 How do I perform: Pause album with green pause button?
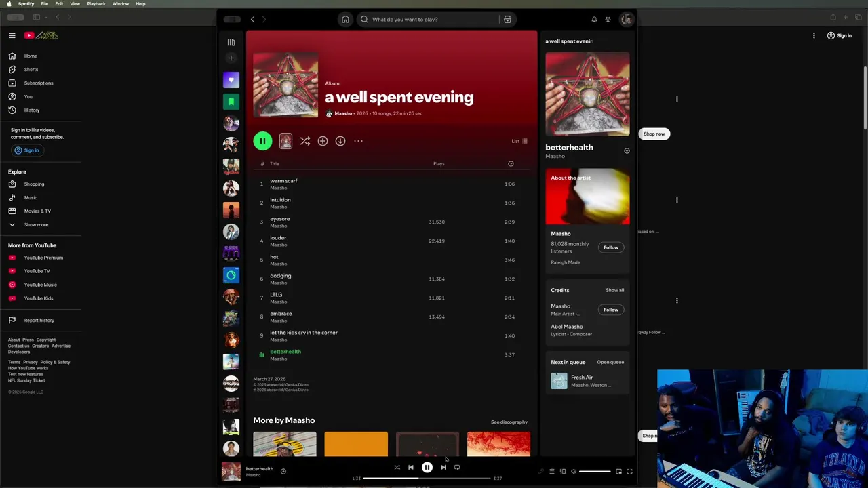(262, 141)
